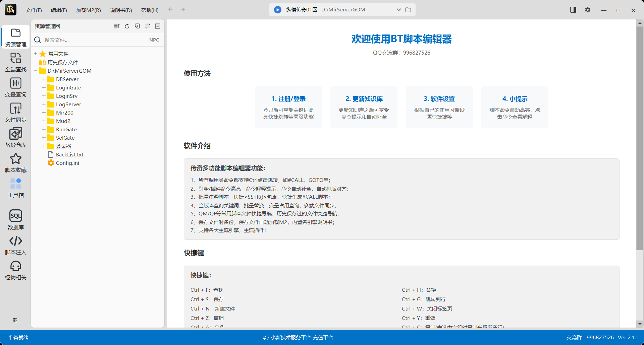Open 全端查找 global search panel

15,62
